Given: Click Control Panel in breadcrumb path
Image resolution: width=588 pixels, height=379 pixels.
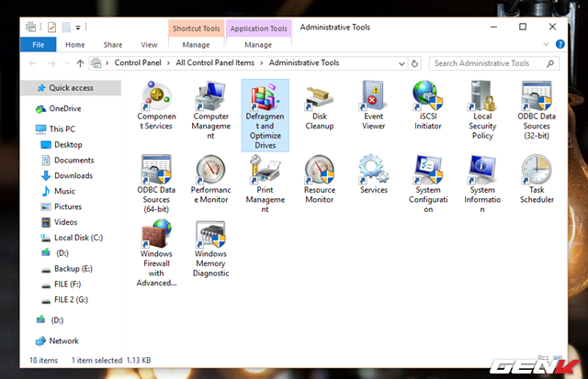Looking at the screenshot, I should [x=138, y=63].
